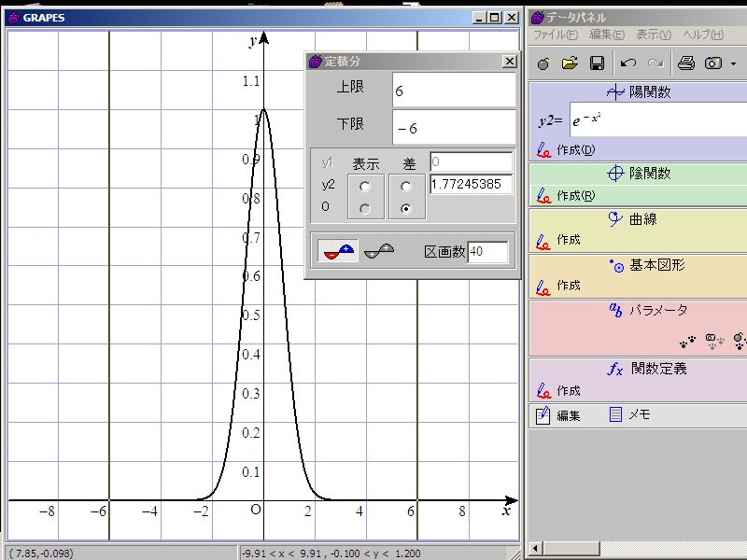
Task: Expand the dropdown arrow beside the camera
Action: 734,63
